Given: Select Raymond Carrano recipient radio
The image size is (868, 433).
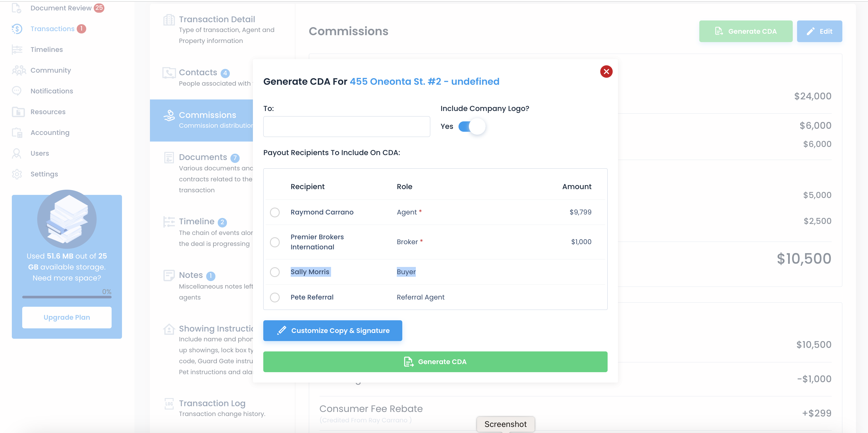Looking at the screenshot, I should (x=275, y=212).
